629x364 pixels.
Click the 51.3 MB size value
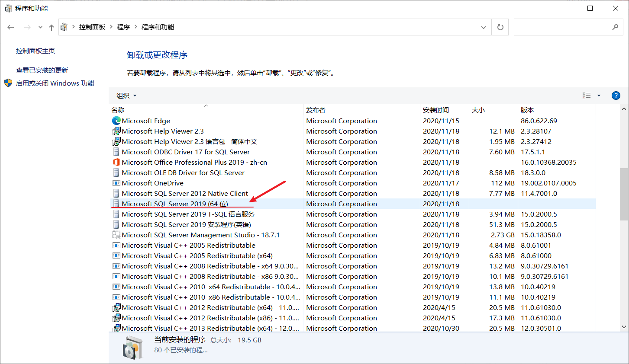(502, 224)
